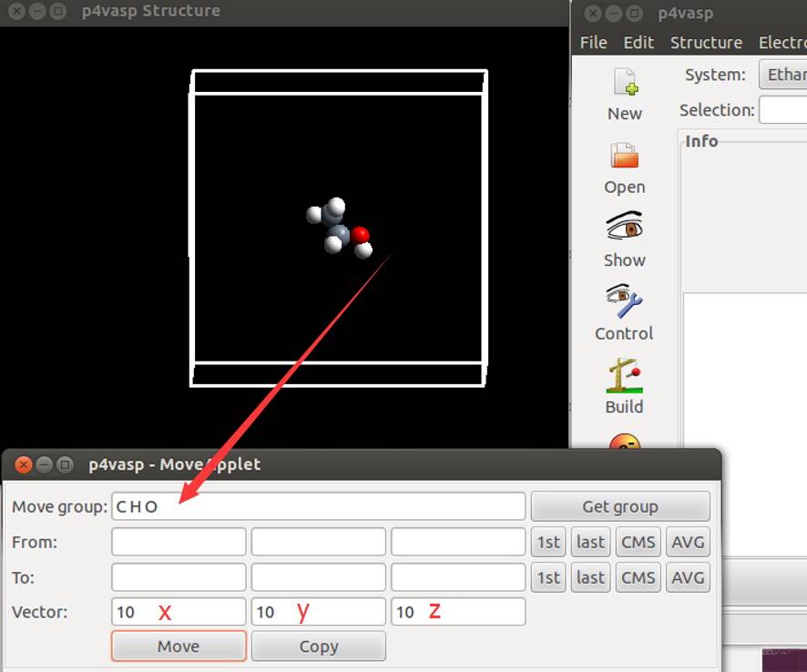Click the To row AVG button
The image size is (807, 672).
tap(688, 577)
